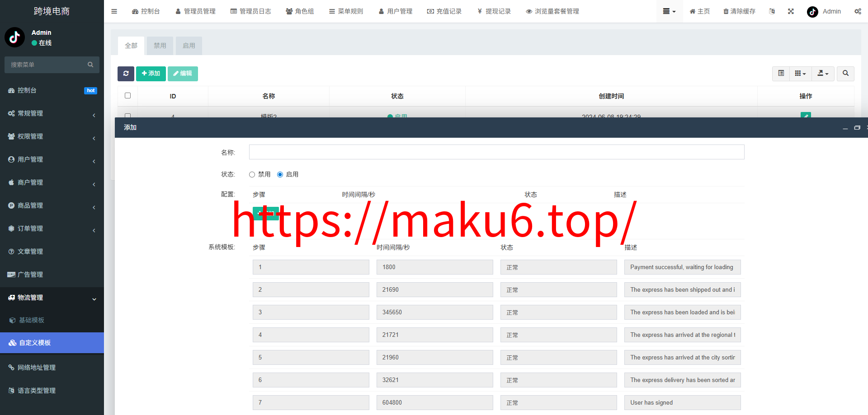Switch to the 启用 tab
This screenshot has height=415, width=868.
tap(189, 46)
